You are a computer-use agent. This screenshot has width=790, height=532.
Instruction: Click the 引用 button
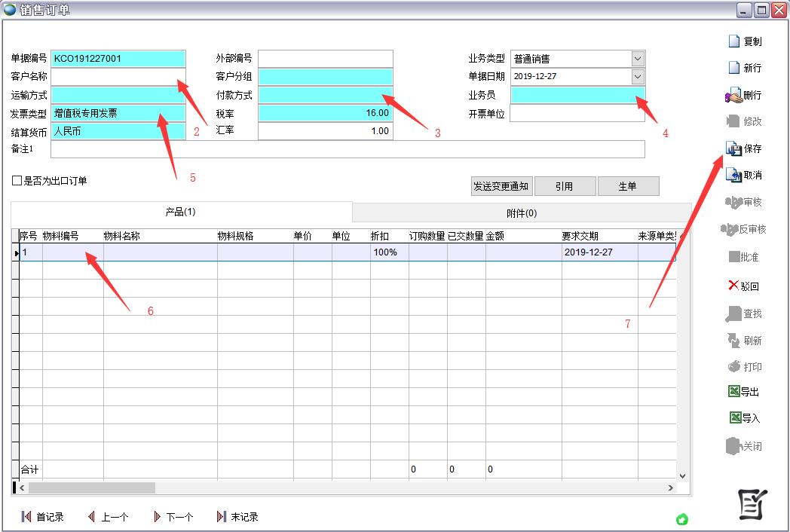565,186
